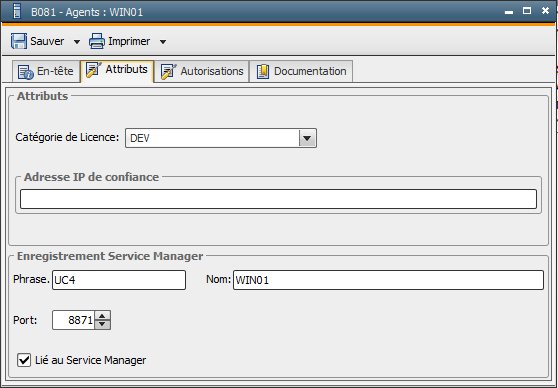Uncheck Lié au Service Manager checkbox
The height and width of the screenshot is (388, 558).
tap(24, 360)
